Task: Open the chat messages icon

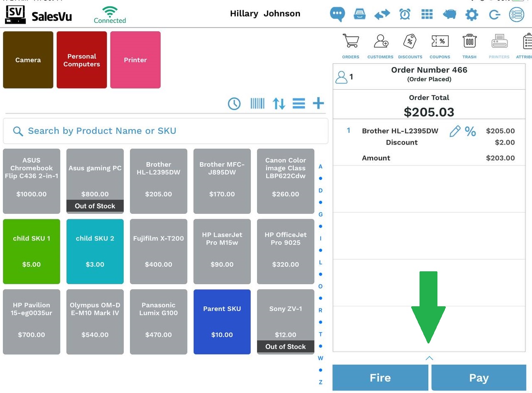Action: [x=337, y=14]
